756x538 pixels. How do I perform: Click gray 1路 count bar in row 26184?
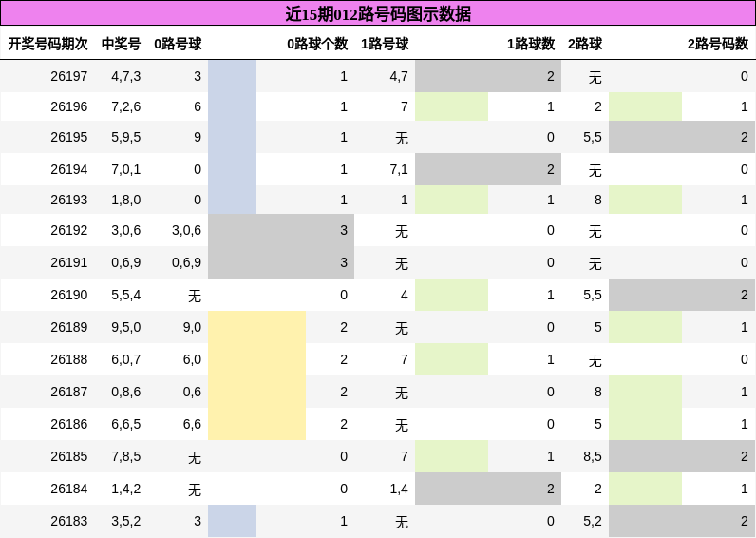click(488, 489)
